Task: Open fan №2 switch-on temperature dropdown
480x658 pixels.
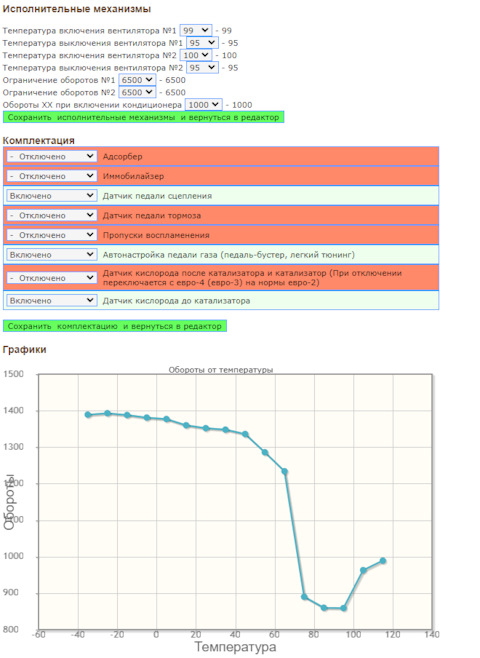Action: (196, 55)
